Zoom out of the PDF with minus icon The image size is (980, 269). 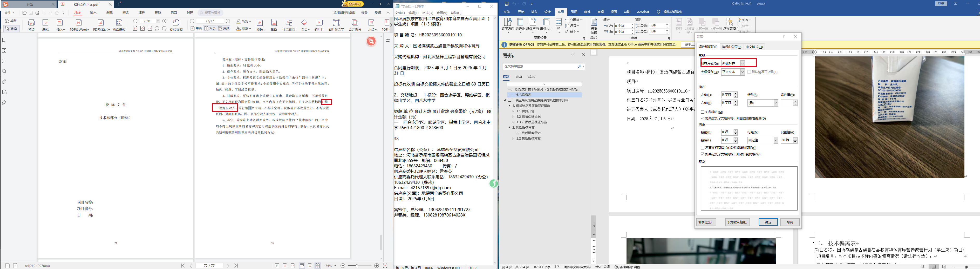[135, 21]
